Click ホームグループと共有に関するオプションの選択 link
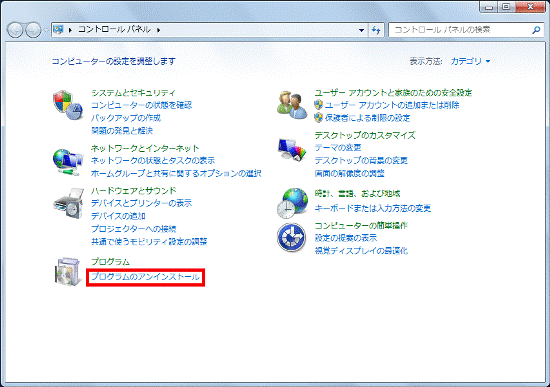Screen dimensions: 550x387 (x=176, y=173)
